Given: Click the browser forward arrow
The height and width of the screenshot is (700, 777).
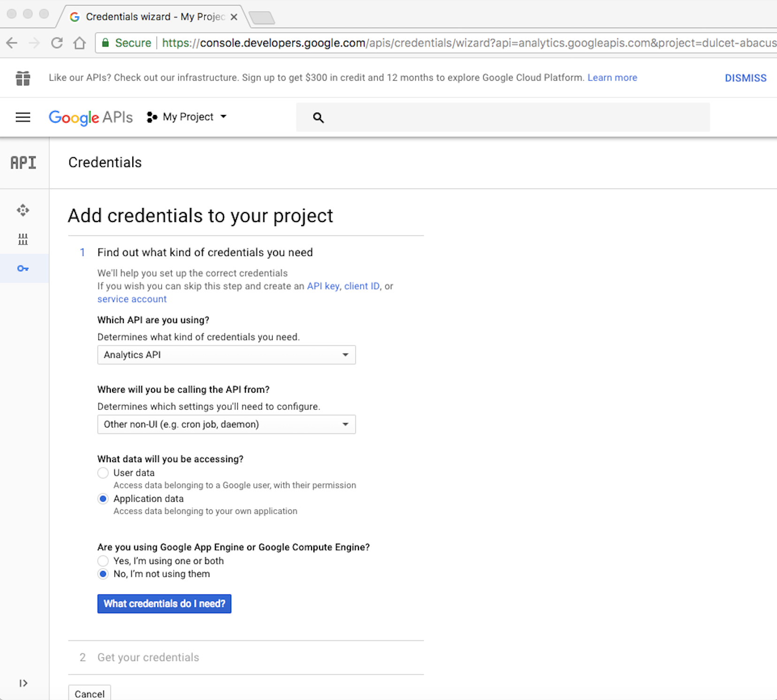Looking at the screenshot, I should 34,43.
